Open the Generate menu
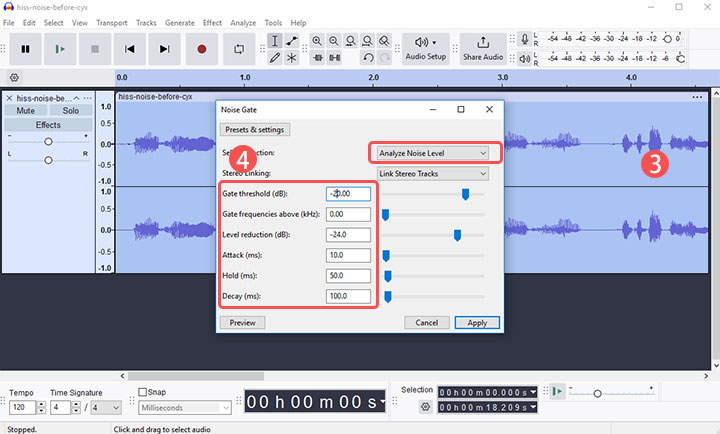Screen dimensions: 720x434 [x=180, y=23]
